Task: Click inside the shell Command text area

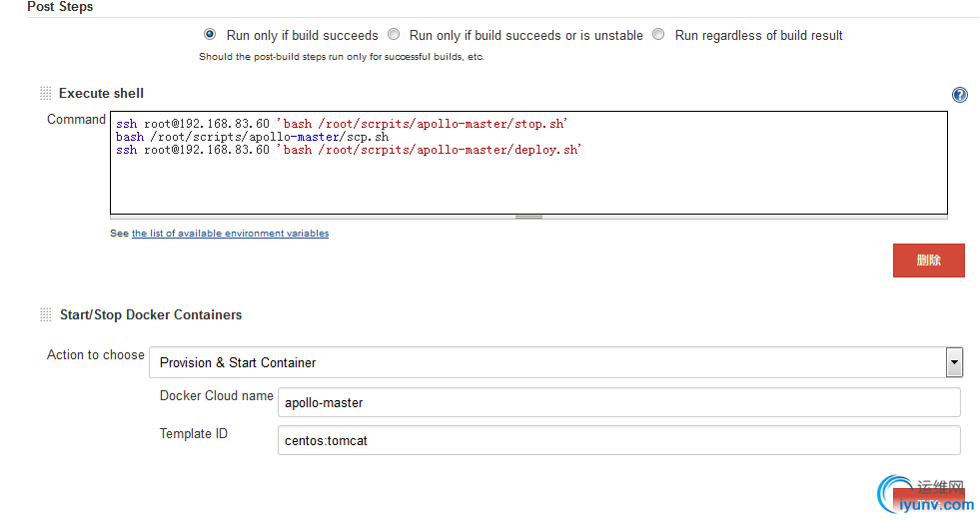Action: tap(528, 163)
